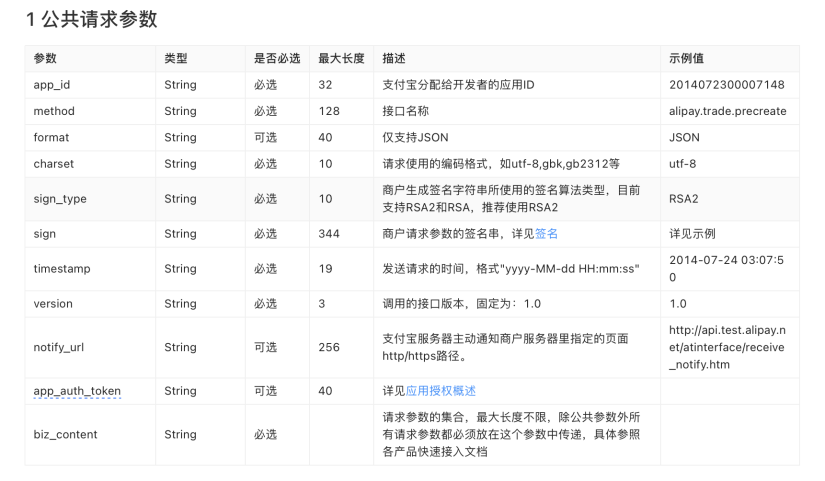Click 可选 in the notify_url row
This screenshot has height=481, width=825.
pyautogui.click(x=266, y=347)
